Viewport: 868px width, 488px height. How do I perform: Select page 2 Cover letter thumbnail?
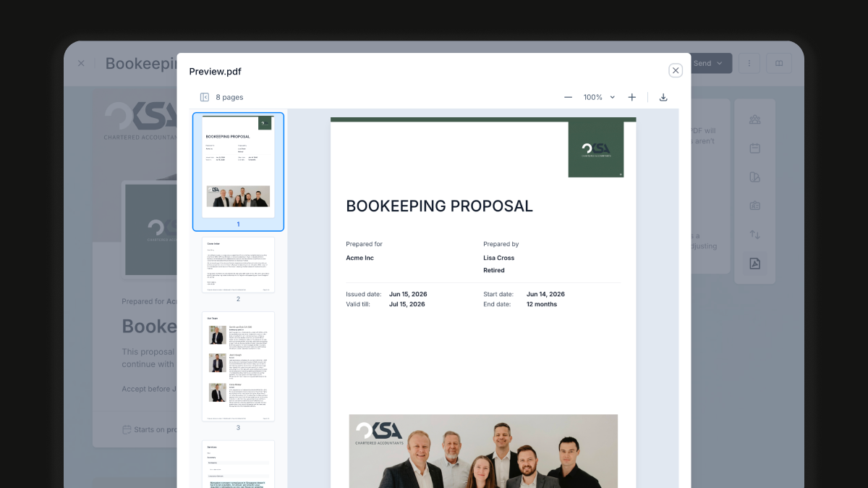238,265
